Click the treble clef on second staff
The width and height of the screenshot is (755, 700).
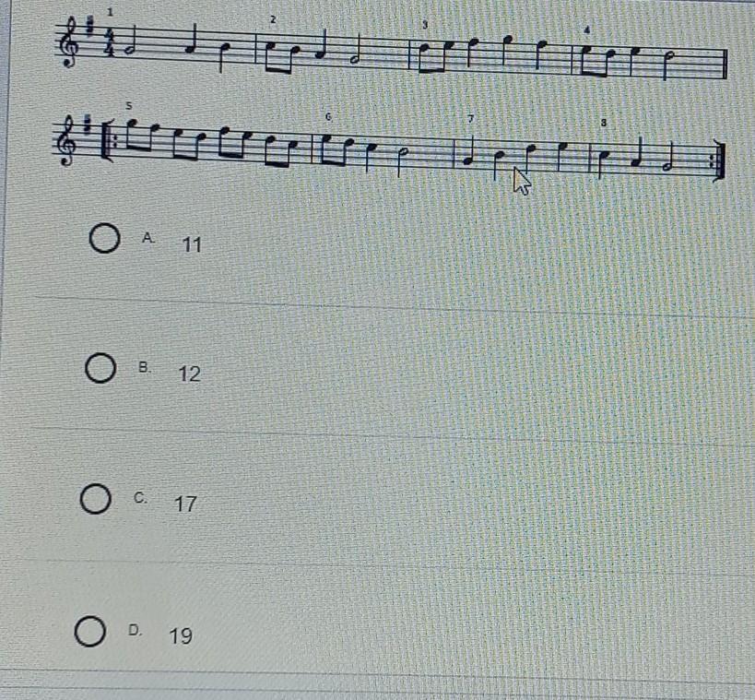click(x=68, y=140)
